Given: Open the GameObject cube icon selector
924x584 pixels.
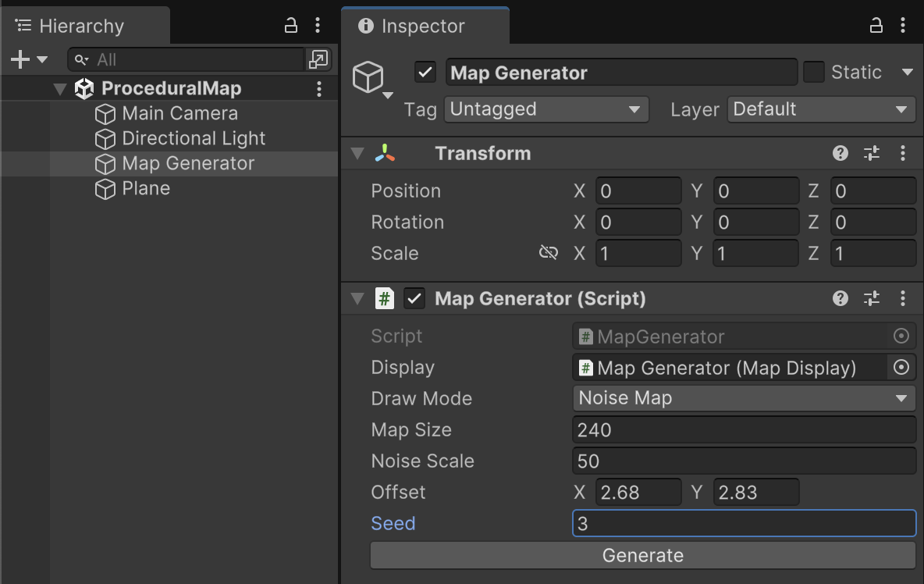Looking at the screenshot, I should (371, 79).
